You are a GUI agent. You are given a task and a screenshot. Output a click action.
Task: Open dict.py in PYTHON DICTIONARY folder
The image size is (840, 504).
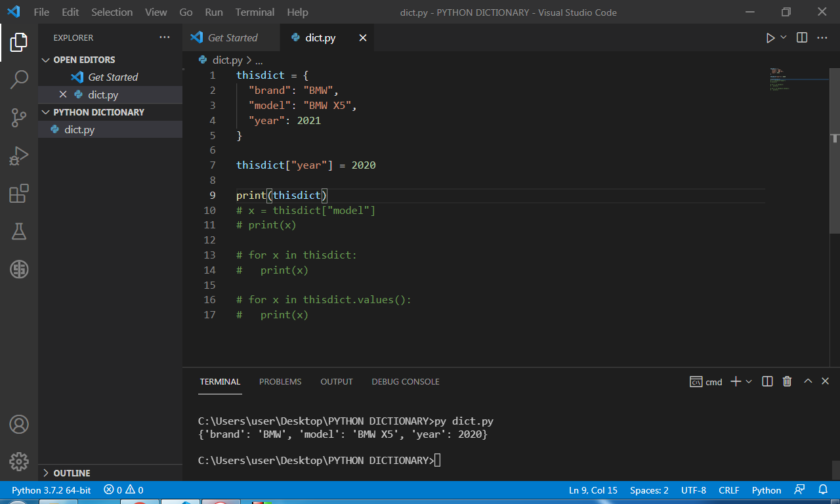[x=110, y=130]
